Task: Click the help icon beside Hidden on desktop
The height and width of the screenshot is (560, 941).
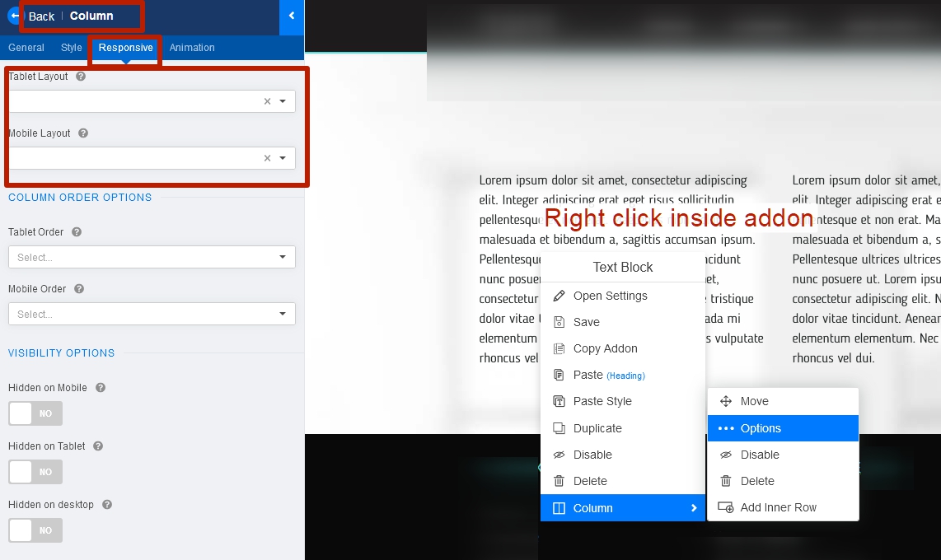Action: coord(107,505)
